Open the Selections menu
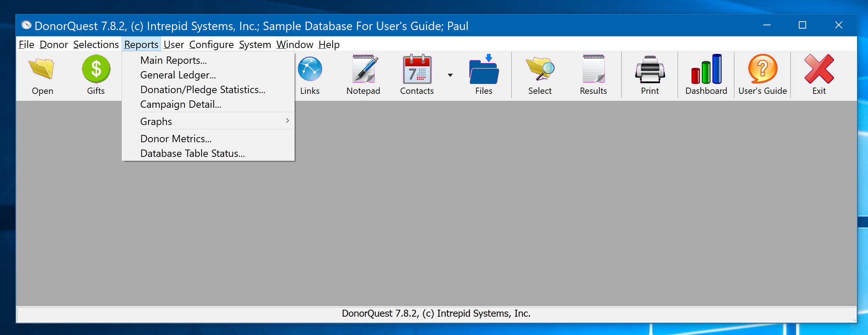 click(x=96, y=44)
